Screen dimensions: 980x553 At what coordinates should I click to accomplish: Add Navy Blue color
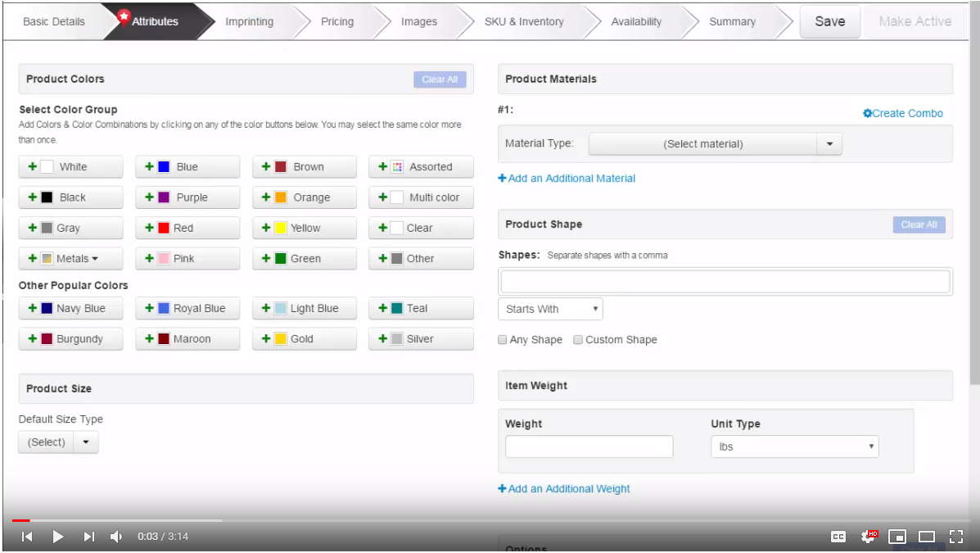(70, 308)
